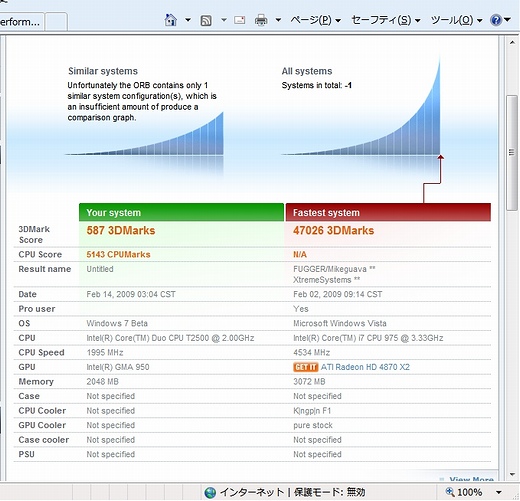Expand the RSS feeds dropdown arrow
520x501 pixels.
coord(224,20)
